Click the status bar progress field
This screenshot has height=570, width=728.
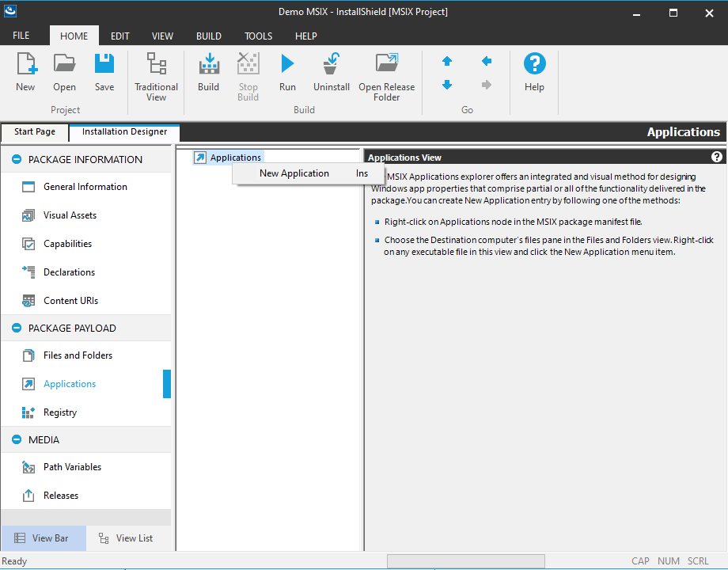pyautogui.click(x=466, y=561)
